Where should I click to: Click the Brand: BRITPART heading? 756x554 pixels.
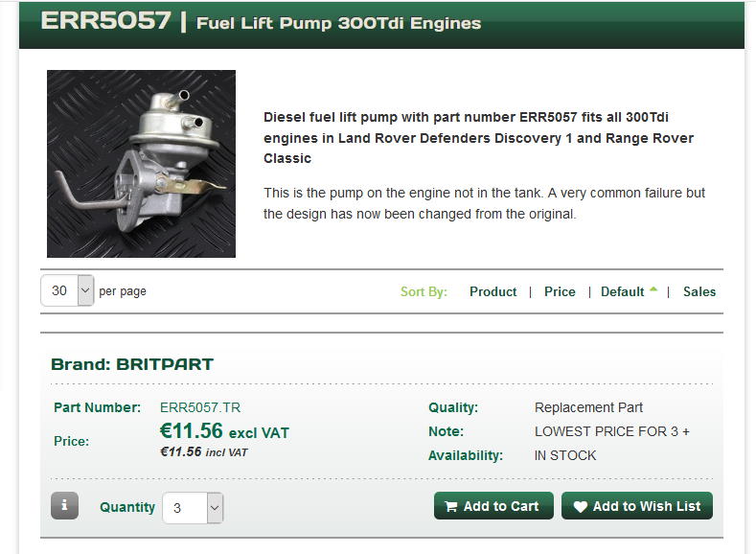[132, 364]
